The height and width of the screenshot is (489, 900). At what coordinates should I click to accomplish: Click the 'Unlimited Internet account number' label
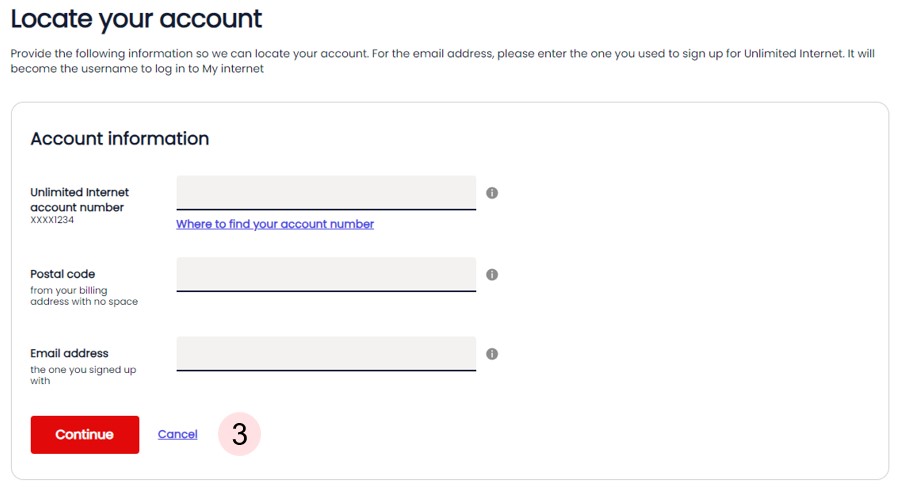(x=80, y=200)
